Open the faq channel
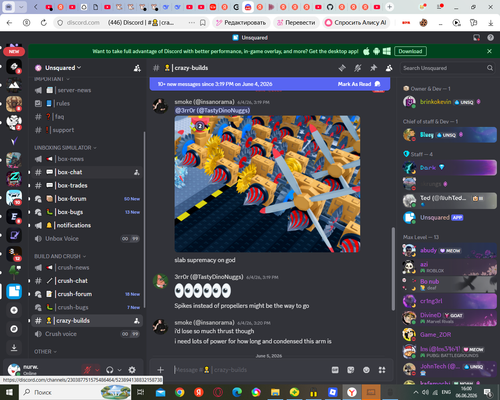The image size is (500, 400). (87, 117)
